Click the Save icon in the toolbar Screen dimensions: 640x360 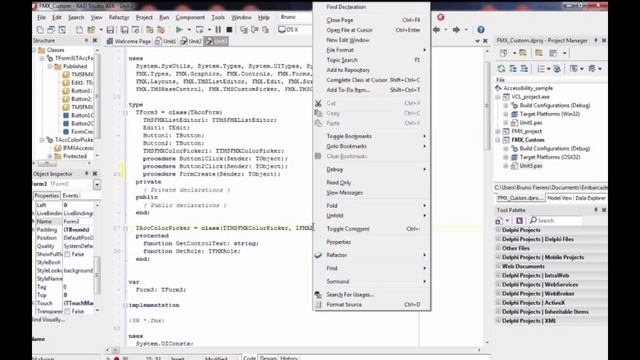110,30
